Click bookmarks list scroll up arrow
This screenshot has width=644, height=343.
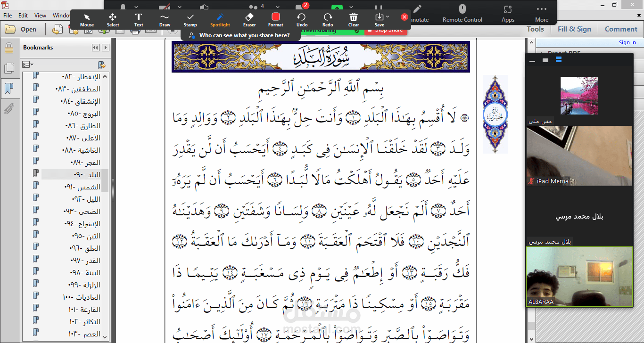point(105,76)
